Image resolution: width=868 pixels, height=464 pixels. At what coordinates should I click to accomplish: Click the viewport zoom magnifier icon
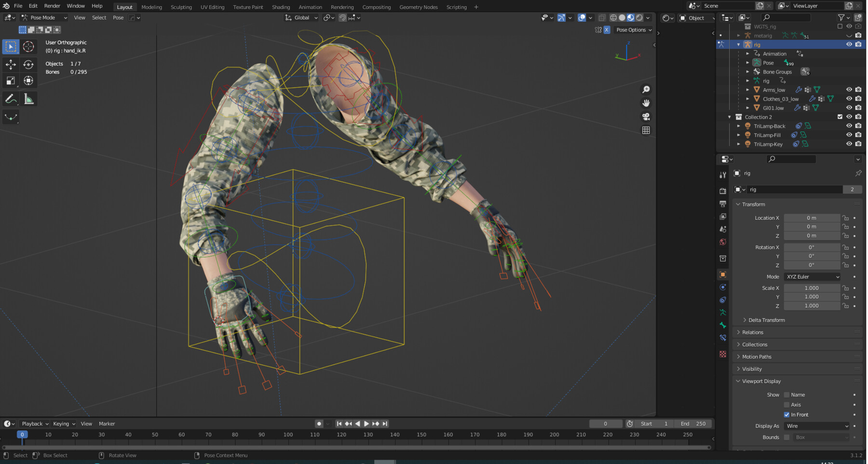[646, 90]
